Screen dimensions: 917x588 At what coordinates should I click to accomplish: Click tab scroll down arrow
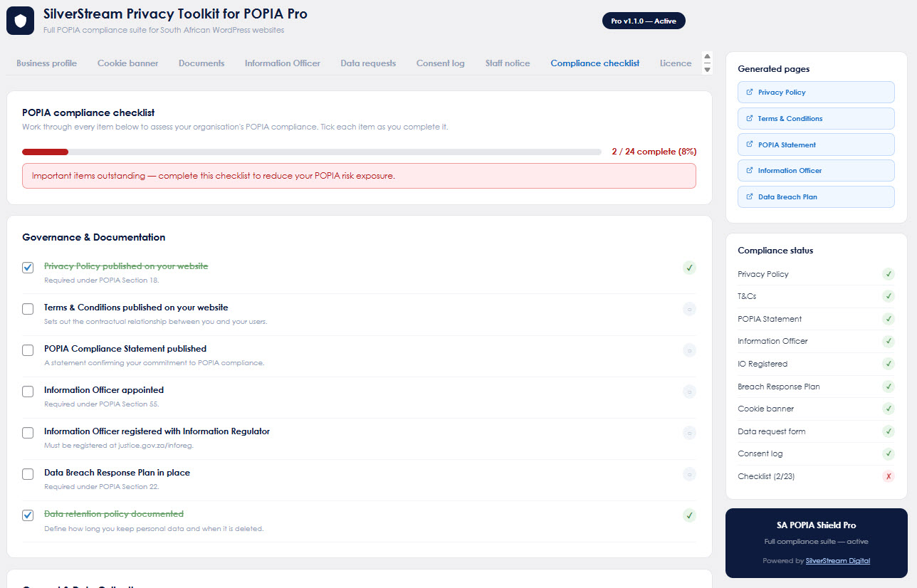coord(707,69)
